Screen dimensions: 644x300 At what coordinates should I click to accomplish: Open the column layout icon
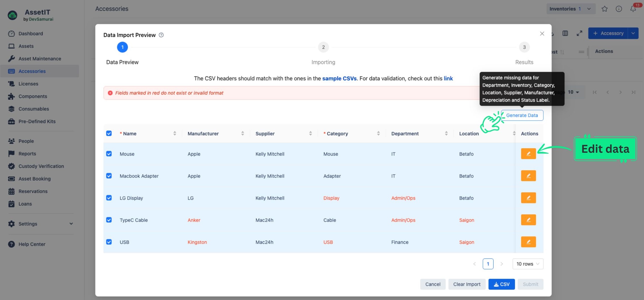tap(565, 33)
